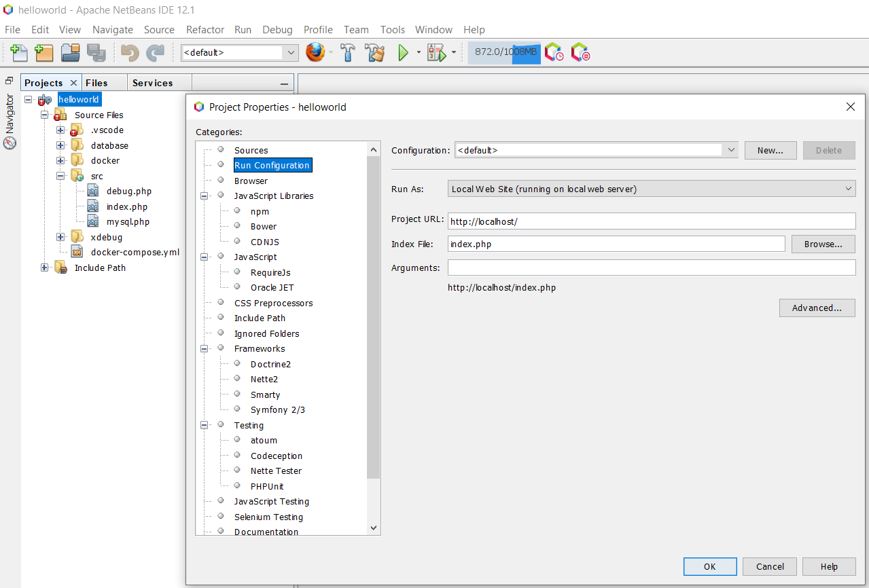The image size is (869, 588).
Task: Collapse the Testing category
Action: [204, 425]
